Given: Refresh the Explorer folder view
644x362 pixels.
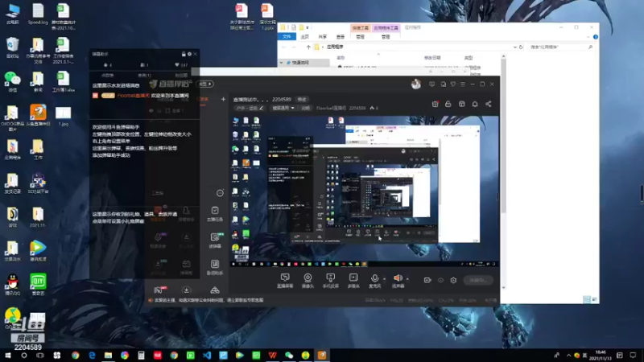Looking at the screenshot, I should click(521, 47).
